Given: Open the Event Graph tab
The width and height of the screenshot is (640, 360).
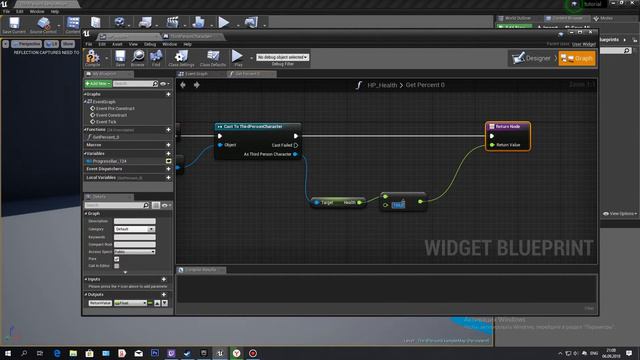Looking at the screenshot, I should pyautogui.click(x=197, y=74).
